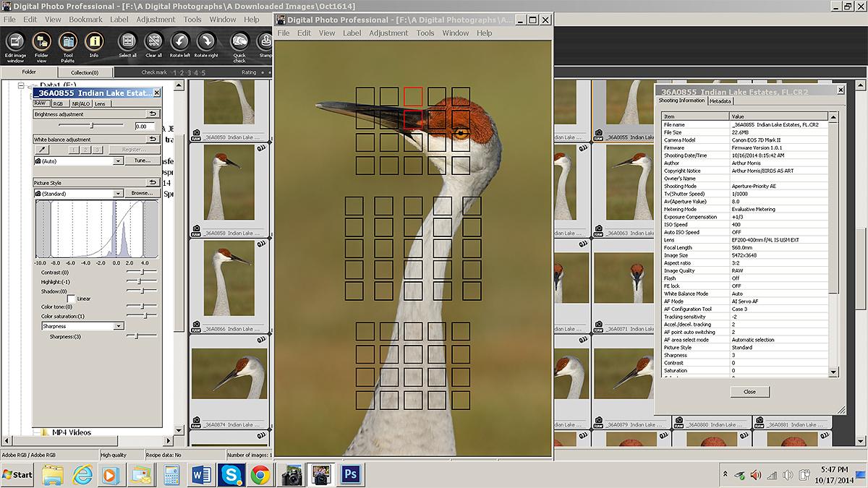Screen dimensions: 868x488
Task: Open the Tools menu in the edit window
Action: (x=425, y=33)
